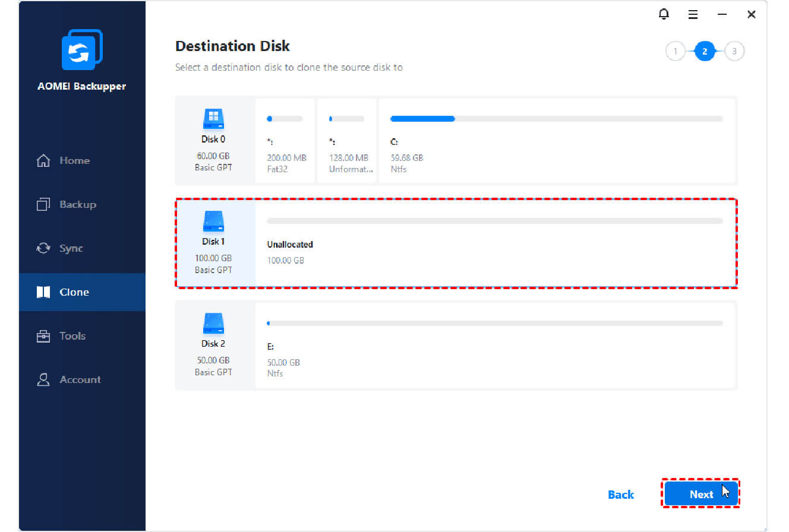Select the Clone section
Image resolution: width=789 pixels, height=532 pixels.
[x=82, y=292]
